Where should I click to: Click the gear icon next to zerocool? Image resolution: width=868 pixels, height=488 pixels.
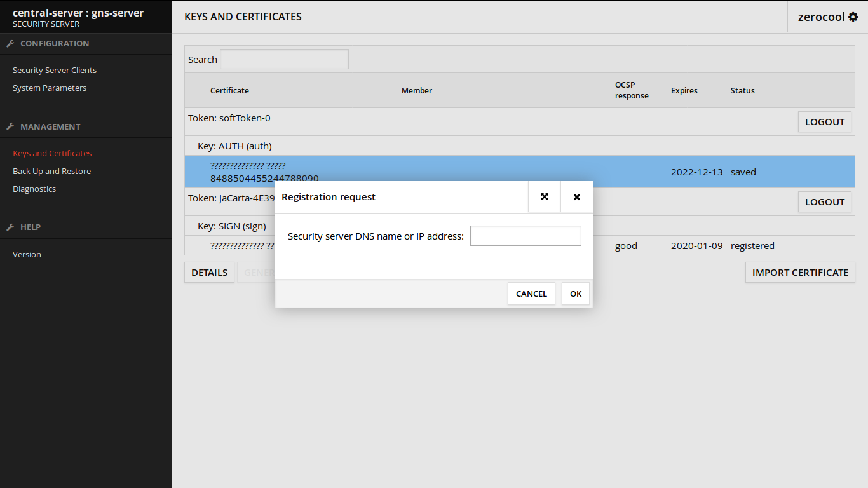pyautogui.click(x=853, y=17)
